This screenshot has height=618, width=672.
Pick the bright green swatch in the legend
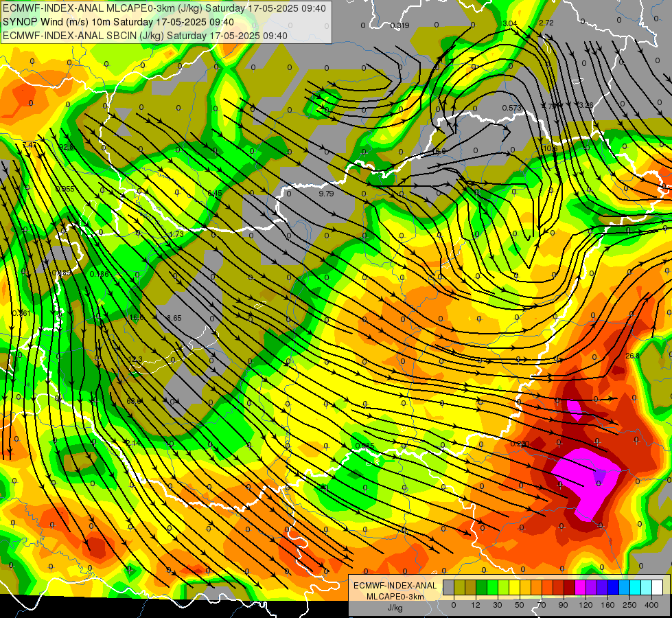pyautogui.click(x=492, y=587)
